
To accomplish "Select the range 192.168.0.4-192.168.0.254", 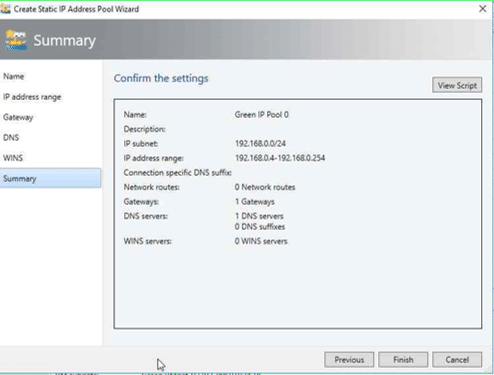I will (x=280, y=158).
